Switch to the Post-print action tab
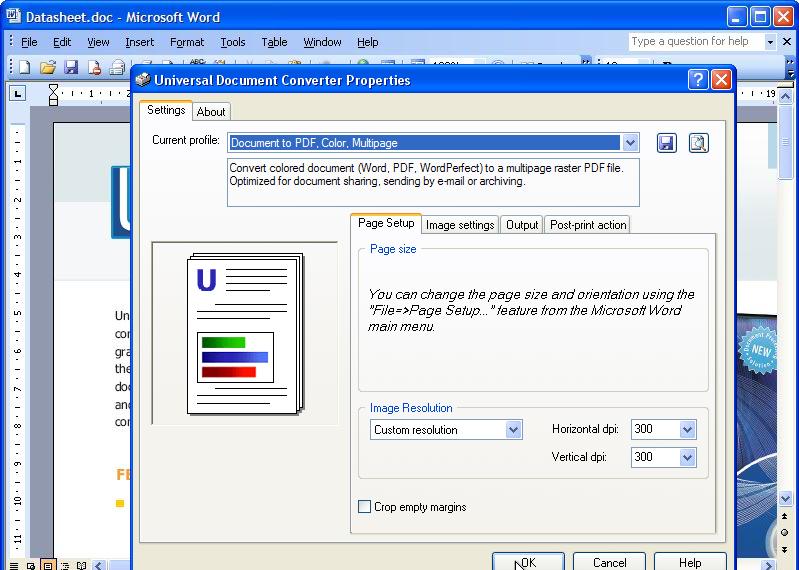Screen dimensions: 799x570 point(588,225)
